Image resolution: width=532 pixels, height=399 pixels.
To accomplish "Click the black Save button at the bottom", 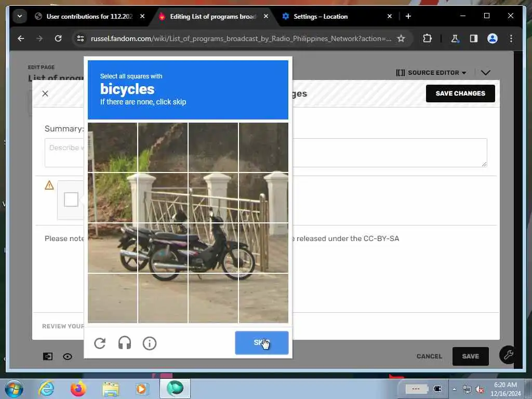I will pos(470,356).
